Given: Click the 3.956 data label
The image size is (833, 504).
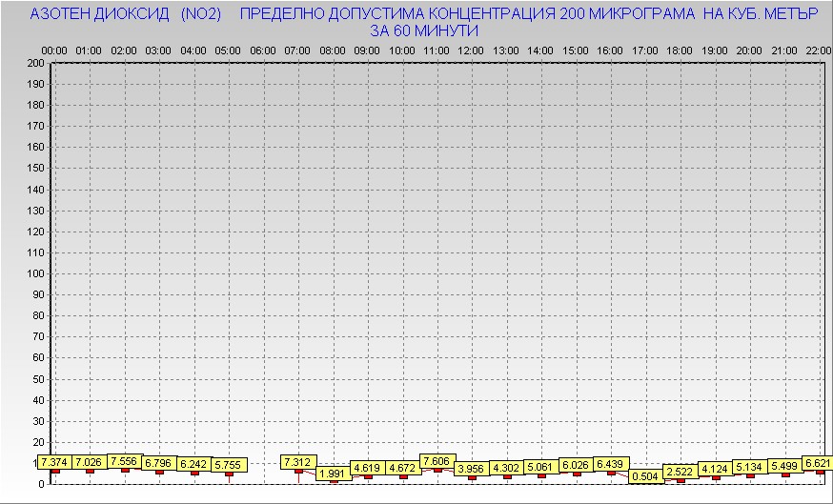Looking at the screenshot, I should coord(472,469).
